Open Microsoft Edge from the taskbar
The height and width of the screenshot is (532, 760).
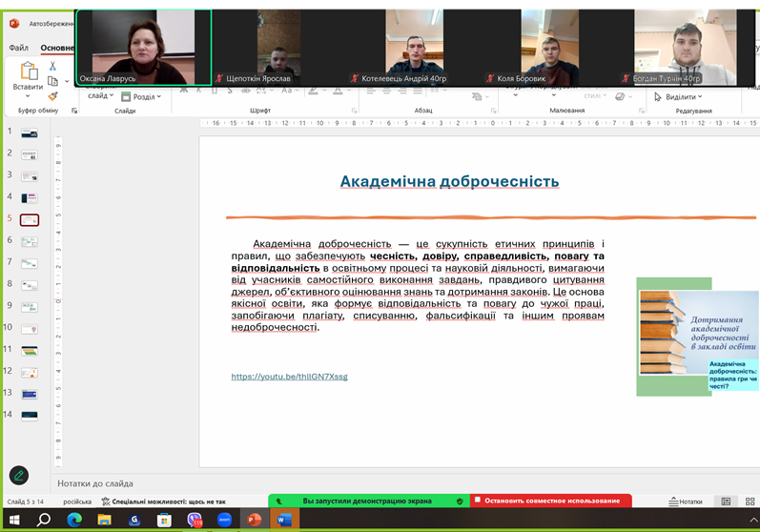74,520
